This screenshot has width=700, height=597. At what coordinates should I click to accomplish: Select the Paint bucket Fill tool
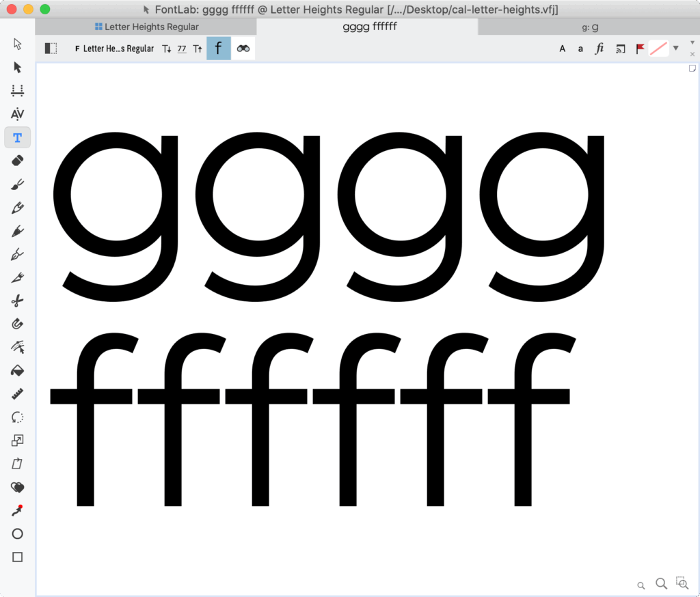coord(18,370)
